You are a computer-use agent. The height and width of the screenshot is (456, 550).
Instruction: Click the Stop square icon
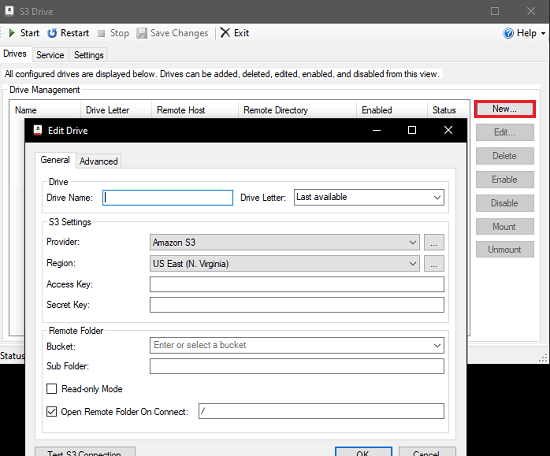tap(101, 33)
